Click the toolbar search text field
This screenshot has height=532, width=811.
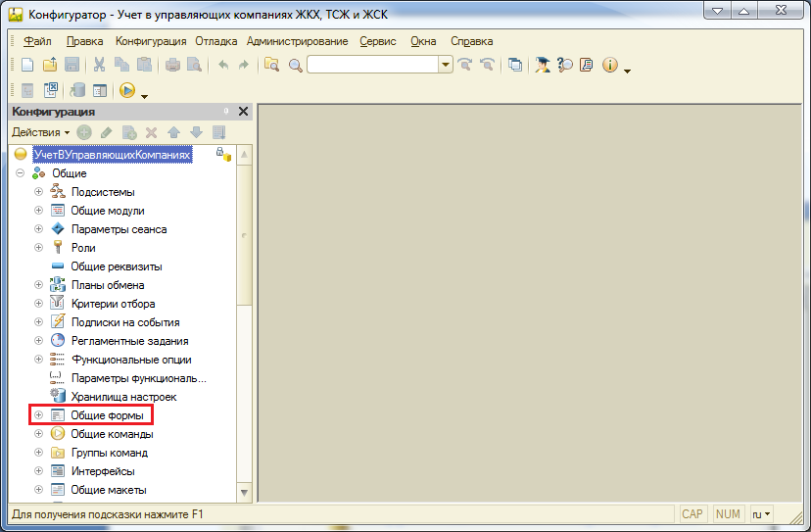[373, 65]
